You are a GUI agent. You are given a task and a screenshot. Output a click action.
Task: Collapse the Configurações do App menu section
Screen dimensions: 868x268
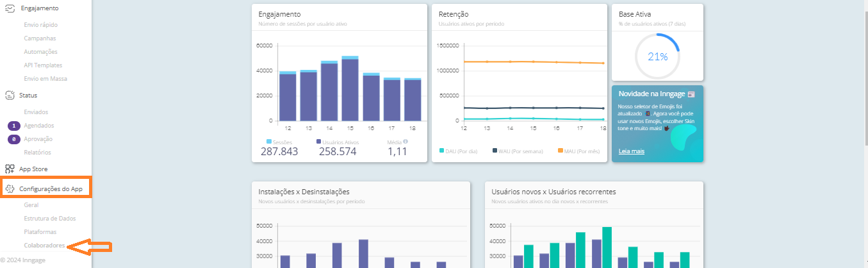(x=51, y=189)
